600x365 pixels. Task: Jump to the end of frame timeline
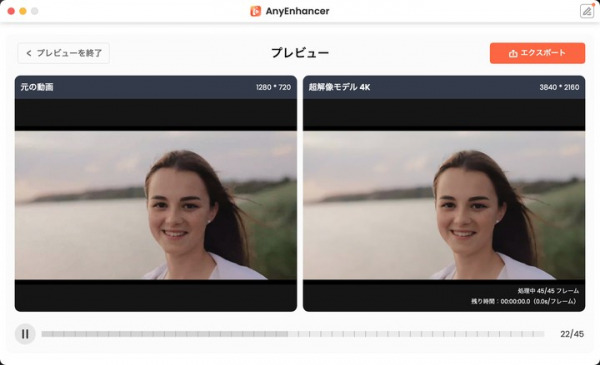543,334
